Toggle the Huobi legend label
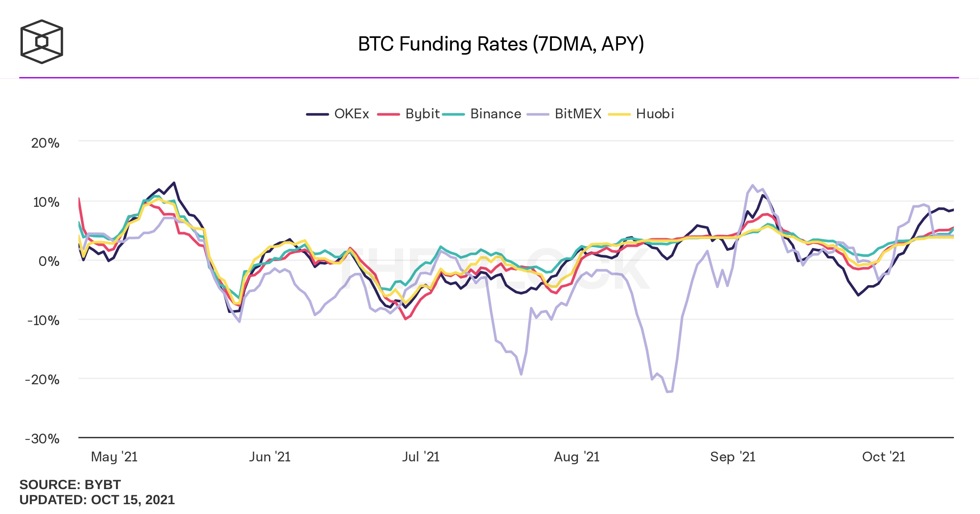Image resolution: width=980 pixels, height=514 pixels. (x=655, y=114)
